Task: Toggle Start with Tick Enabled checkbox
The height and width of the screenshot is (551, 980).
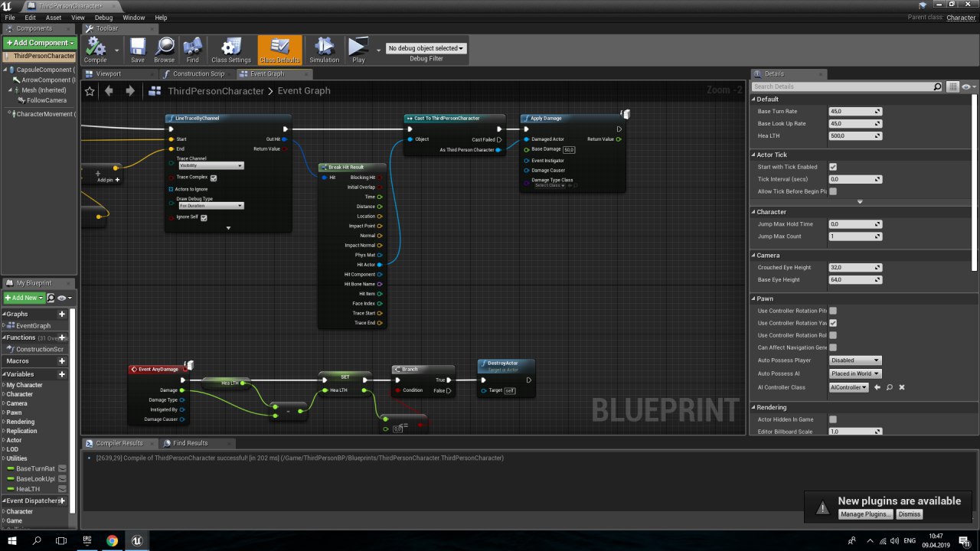Action: point(833,167)
